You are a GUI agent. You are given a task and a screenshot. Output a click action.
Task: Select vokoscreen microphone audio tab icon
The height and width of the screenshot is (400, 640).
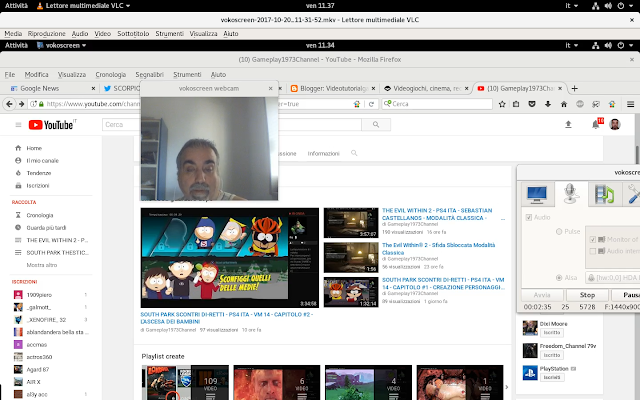pos(570,194)
